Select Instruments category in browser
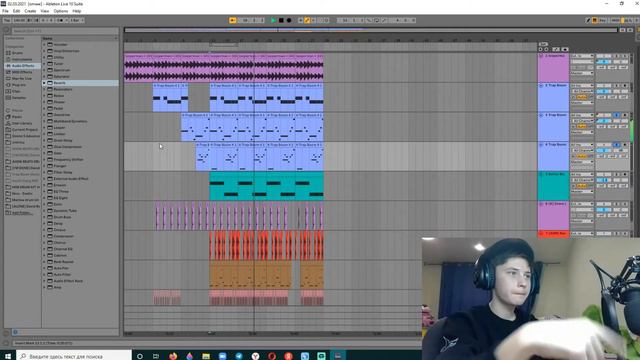 pos(22,59)
